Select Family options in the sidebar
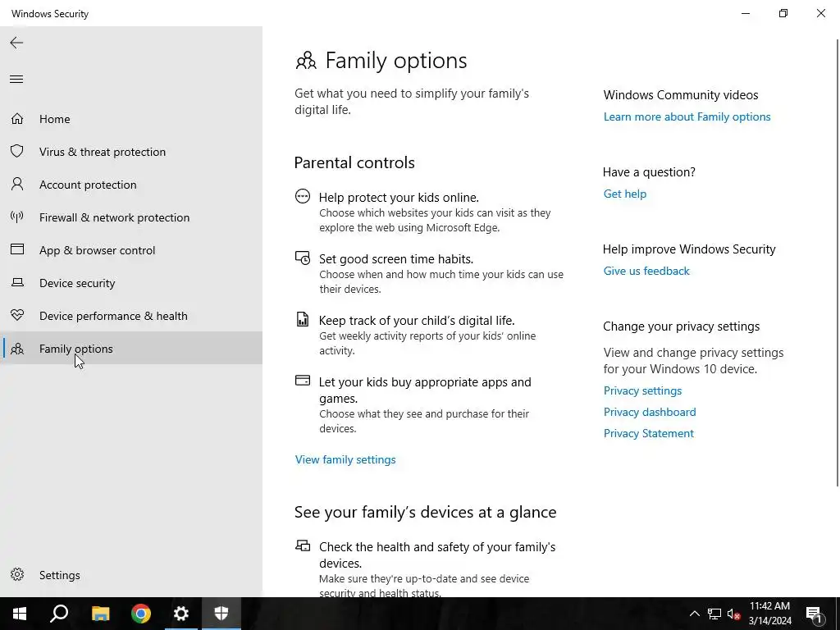Image resolution: width=840 pixels, height=630 pixels. [x=130, y=348]
